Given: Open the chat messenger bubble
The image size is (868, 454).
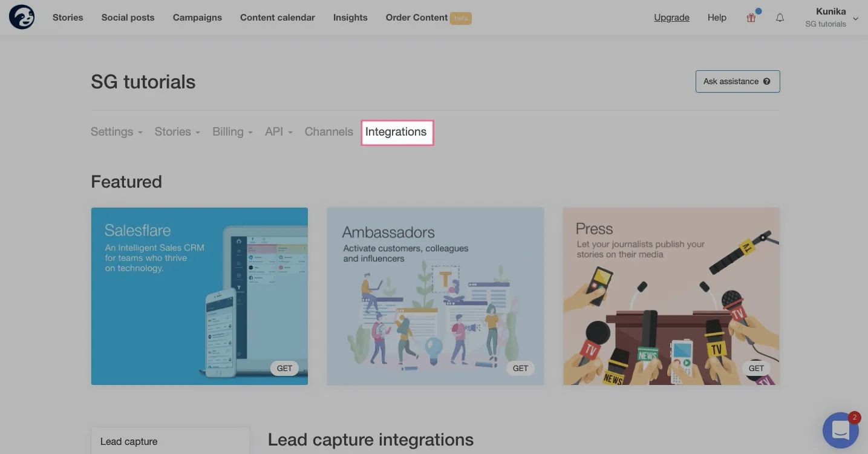Looking at the screenshot, I should click(x=841, y=430).
